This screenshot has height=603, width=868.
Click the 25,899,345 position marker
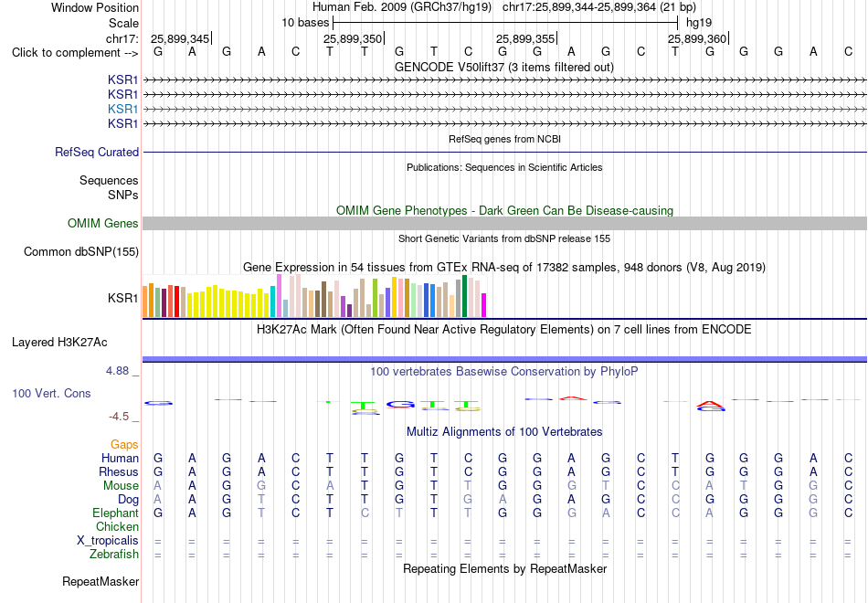coord(181,38)
